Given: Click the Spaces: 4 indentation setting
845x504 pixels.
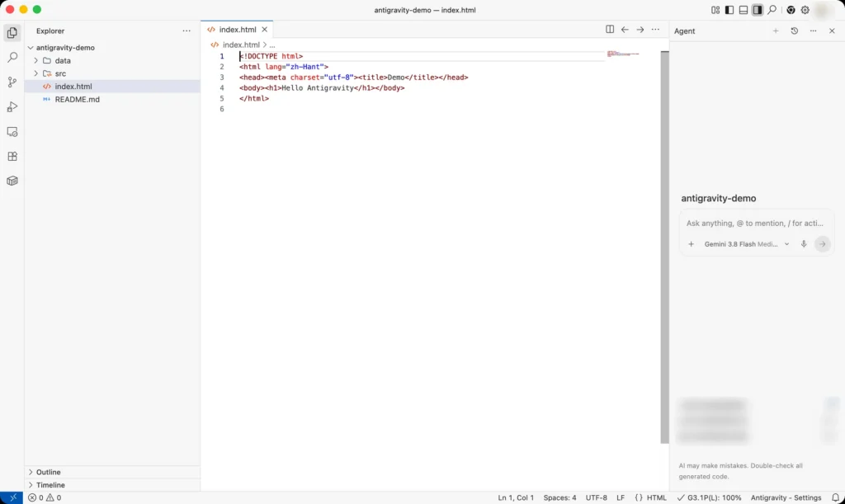Looking at the screenshot, I should pyautogui.click(x=559, y=497).
